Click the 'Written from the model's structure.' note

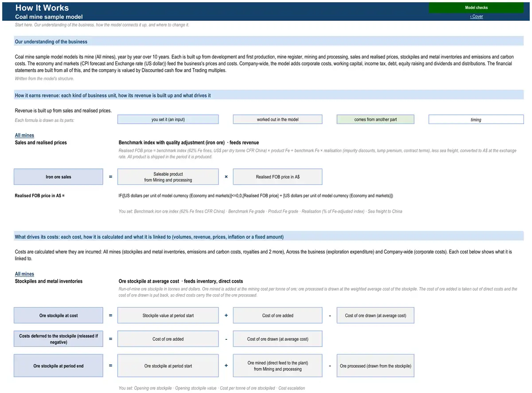point(44,78)
